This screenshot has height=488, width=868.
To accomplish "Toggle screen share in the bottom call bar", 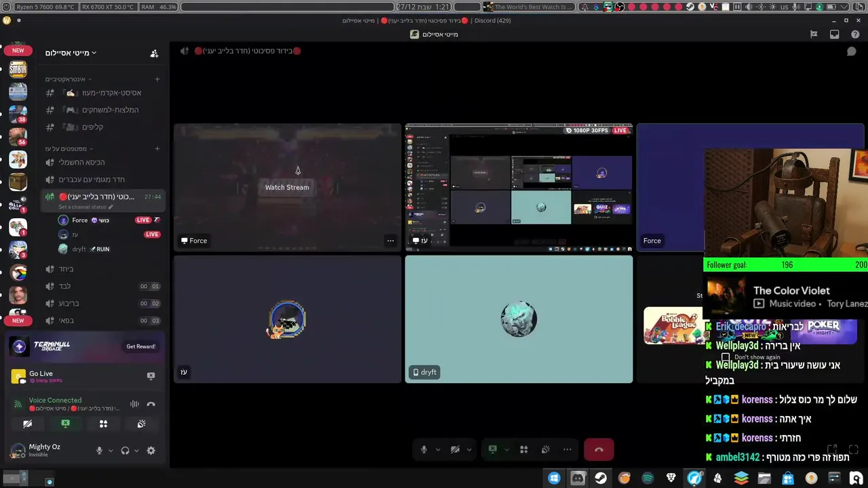I will (x=493, y=449).
